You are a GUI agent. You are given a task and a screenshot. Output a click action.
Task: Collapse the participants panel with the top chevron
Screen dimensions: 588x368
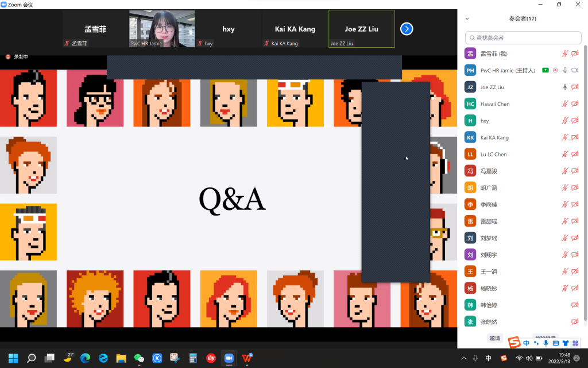pyautogui.click(x=467, y=18)
